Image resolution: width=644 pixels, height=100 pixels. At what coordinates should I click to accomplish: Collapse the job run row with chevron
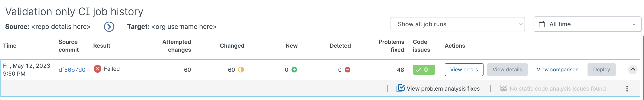click(632, 69)
